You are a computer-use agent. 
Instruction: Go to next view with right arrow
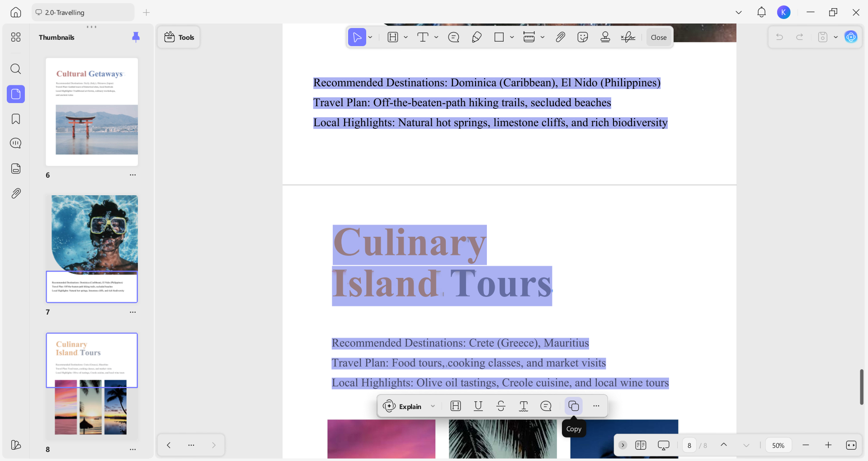214,445
